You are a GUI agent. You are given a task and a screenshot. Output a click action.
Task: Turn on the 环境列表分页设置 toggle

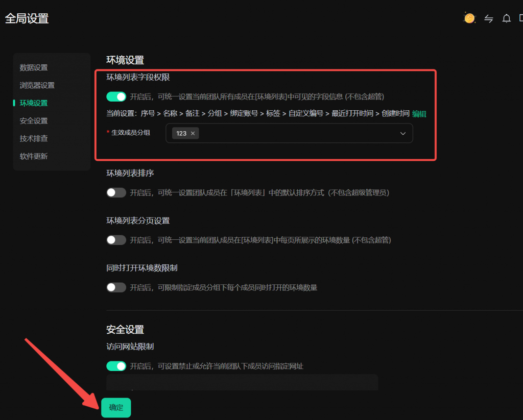116,240
